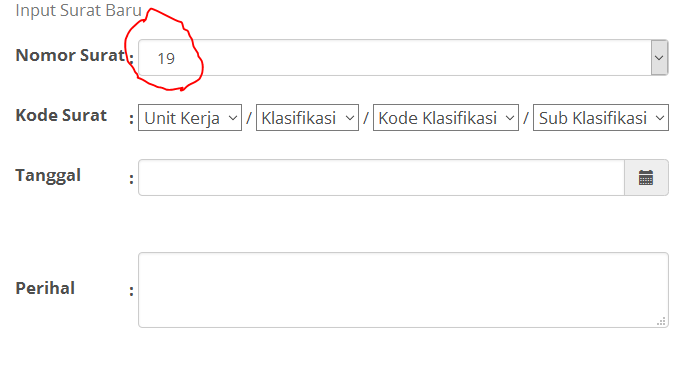Click the Nomor Surat label
Viewport: 681px width, 366px height.
tap(71, 55)
